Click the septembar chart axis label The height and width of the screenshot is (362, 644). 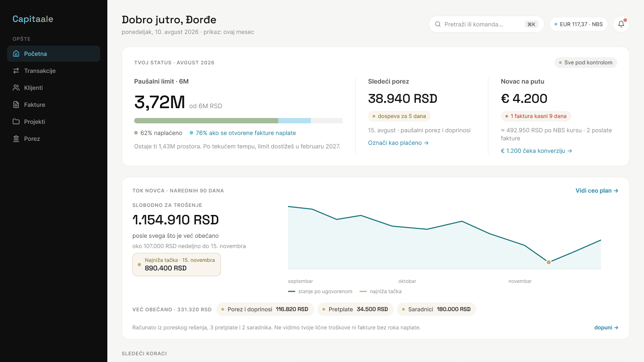coord(301,282)
